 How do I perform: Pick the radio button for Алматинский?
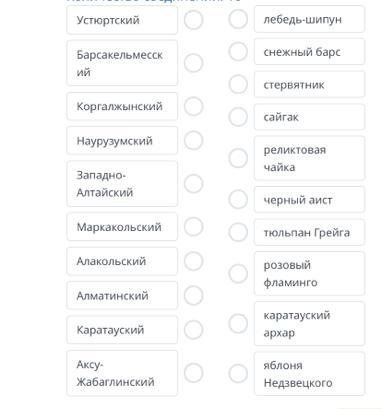[x=193, y=295]
